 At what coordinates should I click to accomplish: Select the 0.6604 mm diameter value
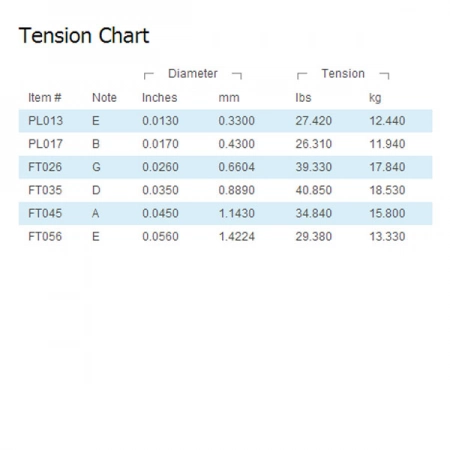(x=237, y=167)
